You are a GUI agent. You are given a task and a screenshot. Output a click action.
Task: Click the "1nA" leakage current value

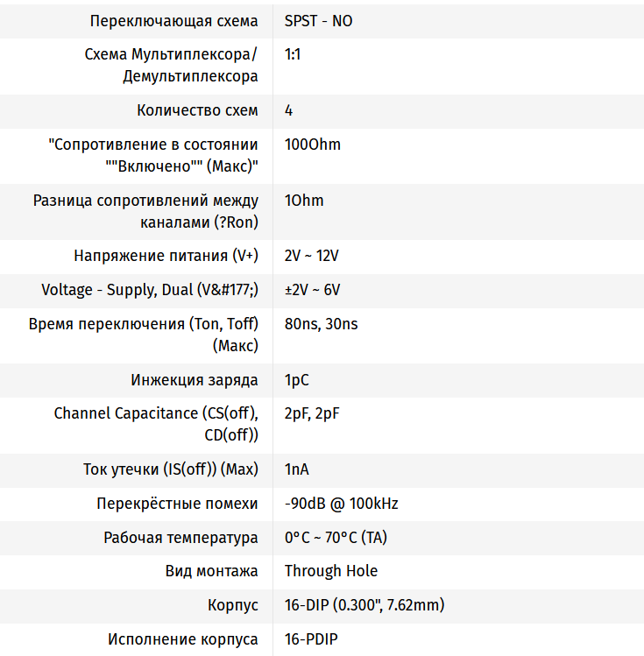(296, 469)
